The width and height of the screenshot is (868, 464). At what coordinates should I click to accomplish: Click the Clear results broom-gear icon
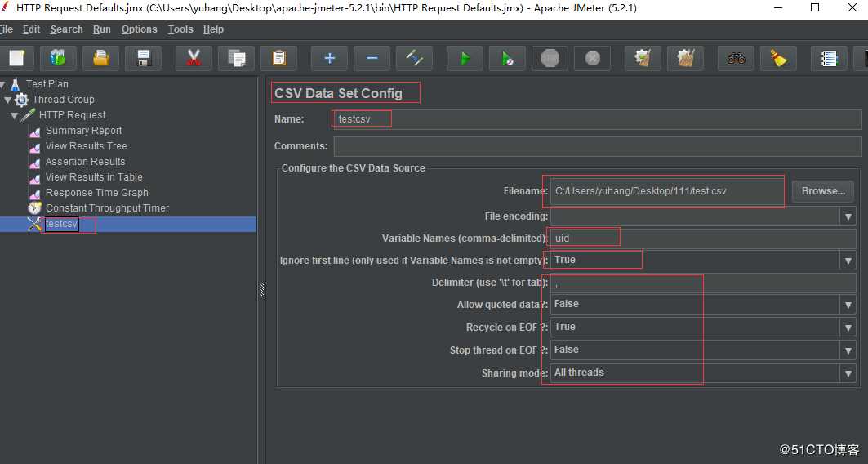click(643, 58)
